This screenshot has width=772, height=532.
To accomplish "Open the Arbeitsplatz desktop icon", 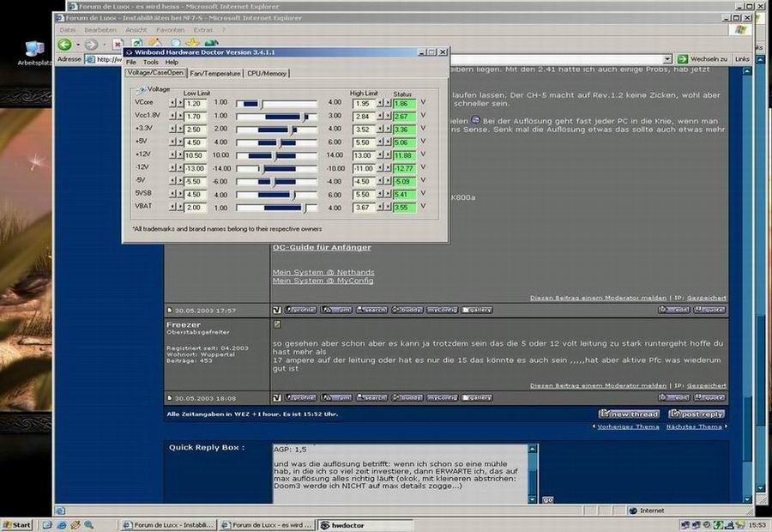I will 34,53.
